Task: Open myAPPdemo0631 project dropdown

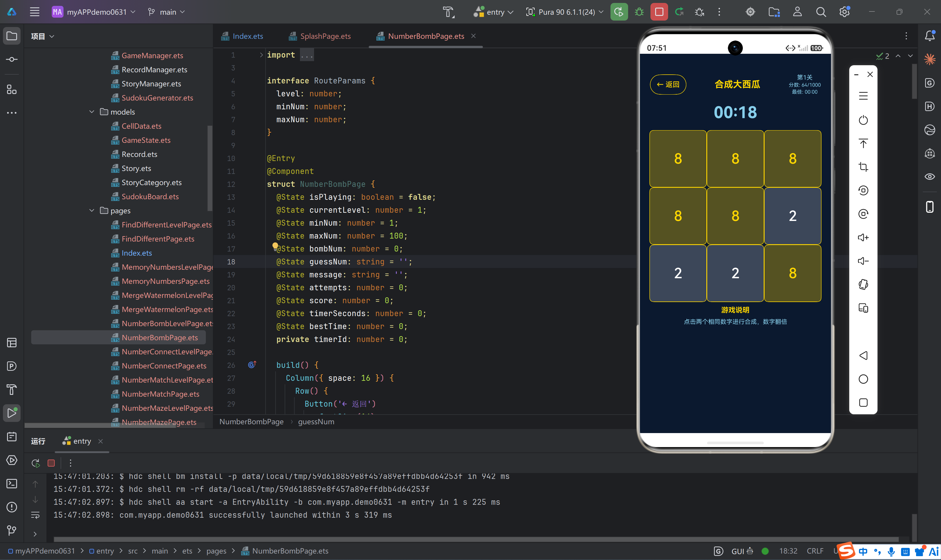Action: pyautogui.click(x=94, y=12)
